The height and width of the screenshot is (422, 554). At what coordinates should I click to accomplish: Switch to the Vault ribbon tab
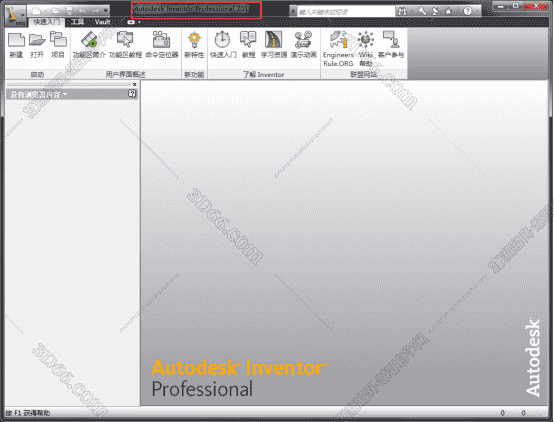102,22
